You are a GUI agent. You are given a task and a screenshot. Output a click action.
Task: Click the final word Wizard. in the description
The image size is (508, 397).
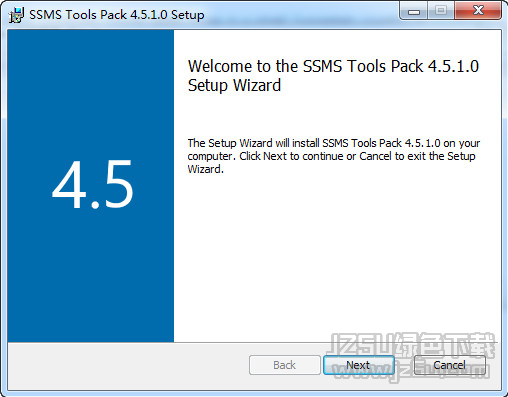pyautogui.click(x=205, y=169)
